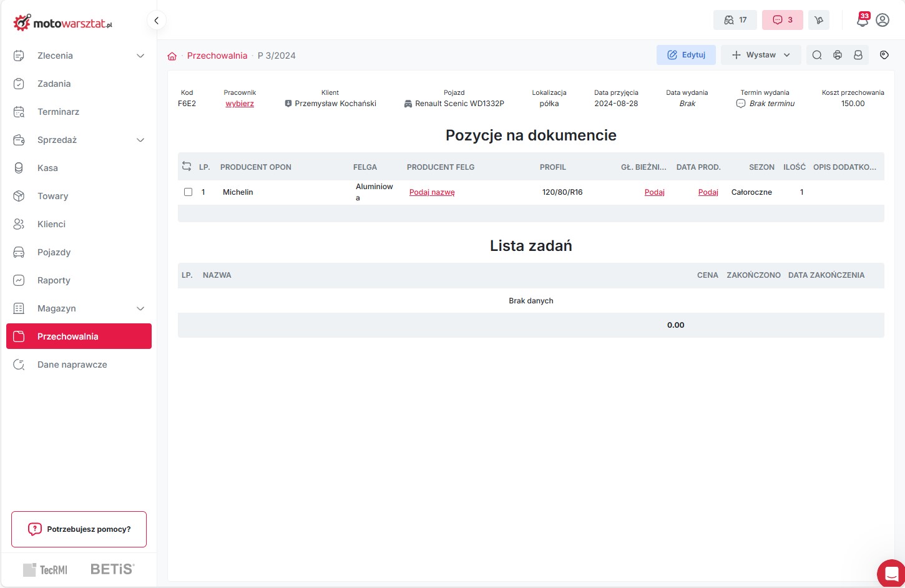Open the notifications bell with 33 badge

pos(862,21)
